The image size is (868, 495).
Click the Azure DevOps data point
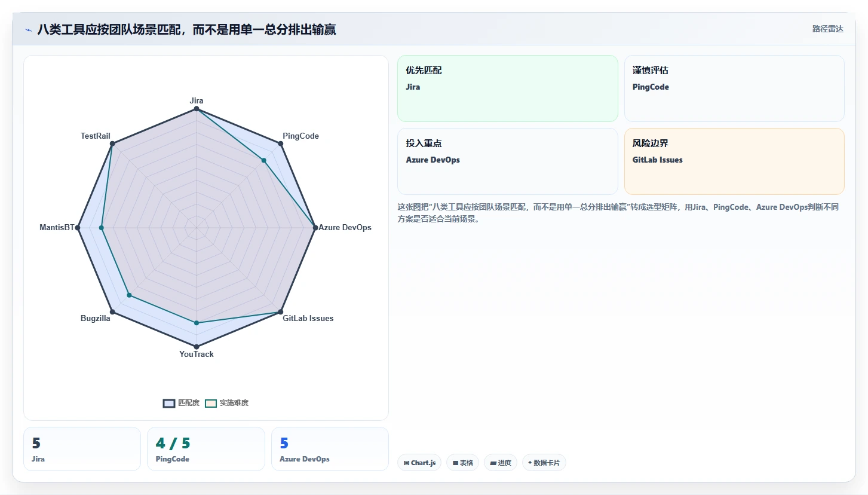point(315,227)
